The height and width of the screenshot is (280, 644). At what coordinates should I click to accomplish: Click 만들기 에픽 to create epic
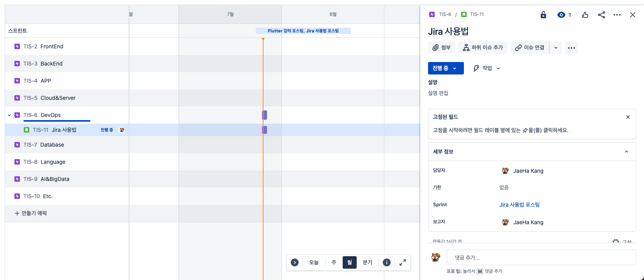pyautogui.click(x=31, y=213)
